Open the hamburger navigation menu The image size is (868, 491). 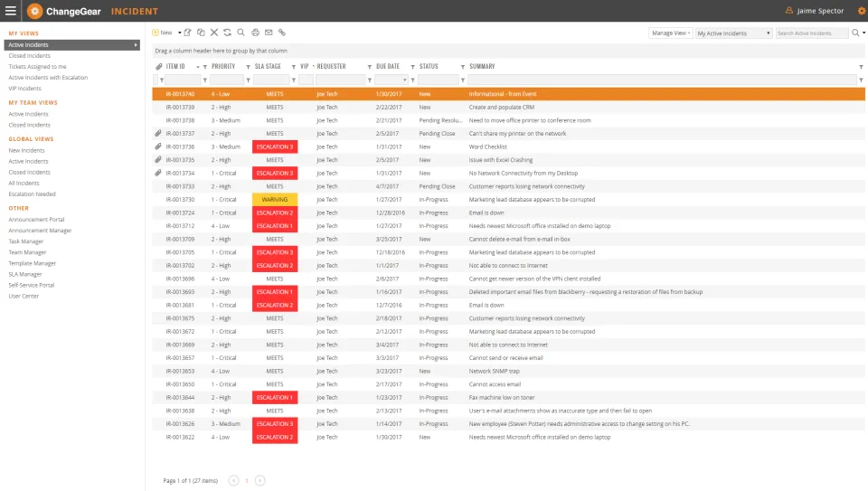pyautogui.click(x=11, y=11)
